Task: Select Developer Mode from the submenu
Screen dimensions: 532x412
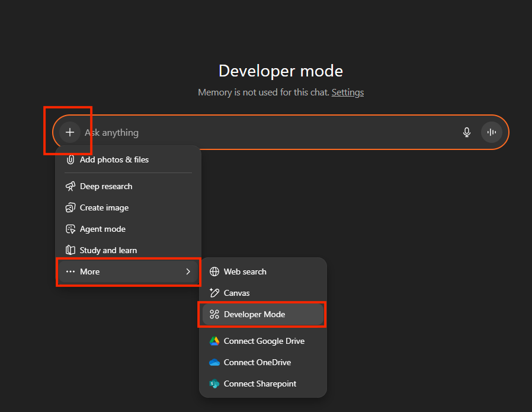Action: coord(255,314)
